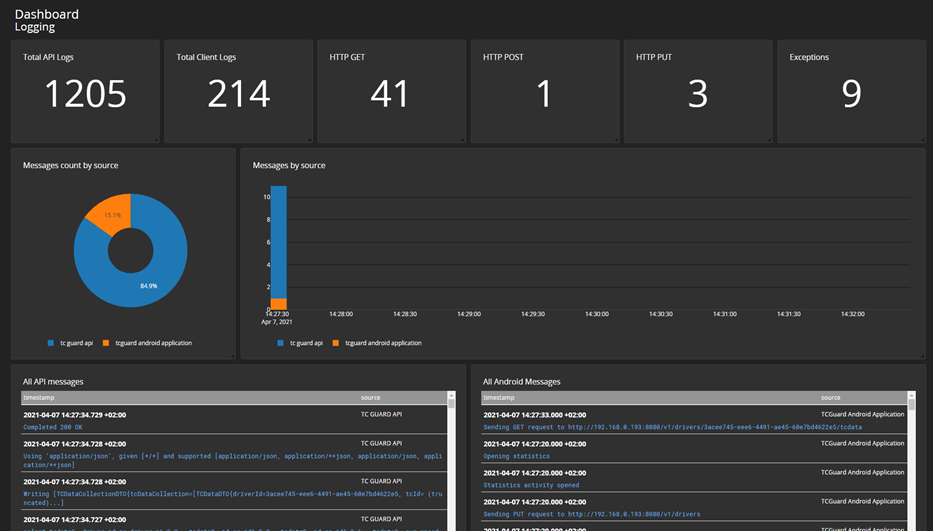
Task: Click Android timestamp 2021-04-07 14:27:33.000 +02:00
Action: click(x=534, y=415)
